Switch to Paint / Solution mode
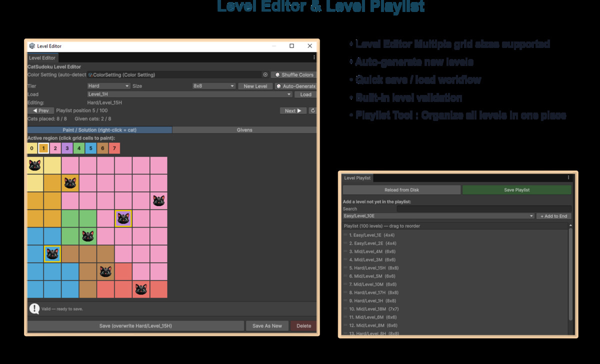The height and width of the screenshot is (364, 600). point(99,130)
